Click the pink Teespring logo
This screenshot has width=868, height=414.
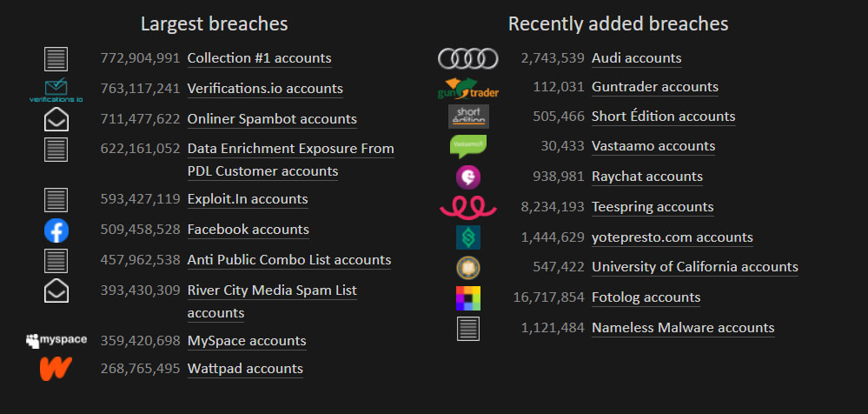[467, 209]
